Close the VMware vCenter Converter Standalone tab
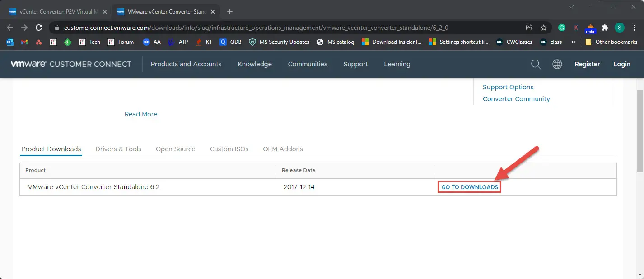The image size is (644, 279). pos(213,12)
